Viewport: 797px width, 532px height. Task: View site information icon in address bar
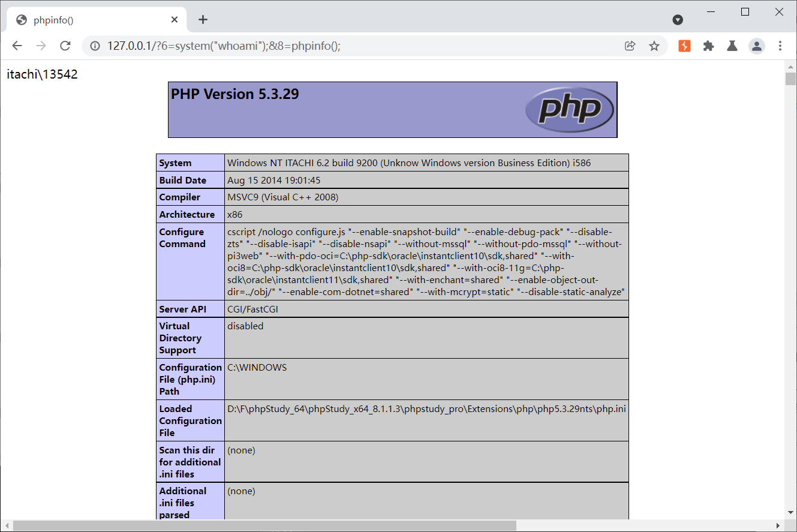(x=95, y=46)
